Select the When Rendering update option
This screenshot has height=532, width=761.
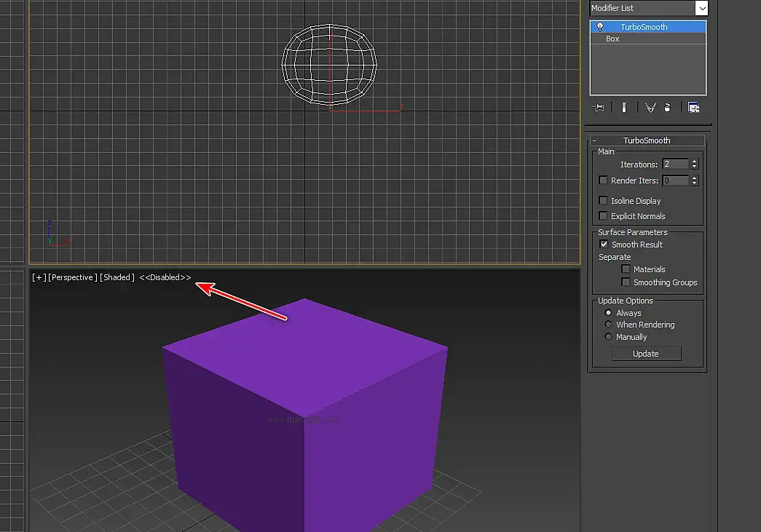pyautogui.click(x=607, y=325)
